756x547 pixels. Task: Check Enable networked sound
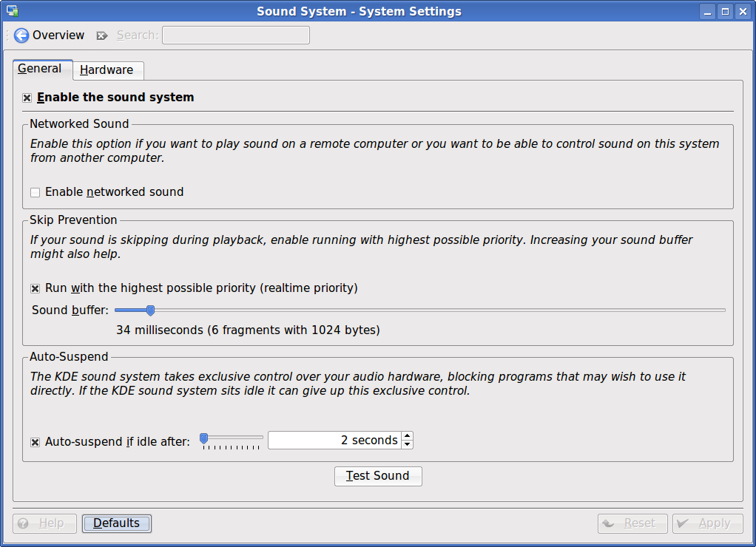pyautogui.click(x=35, y=192)
